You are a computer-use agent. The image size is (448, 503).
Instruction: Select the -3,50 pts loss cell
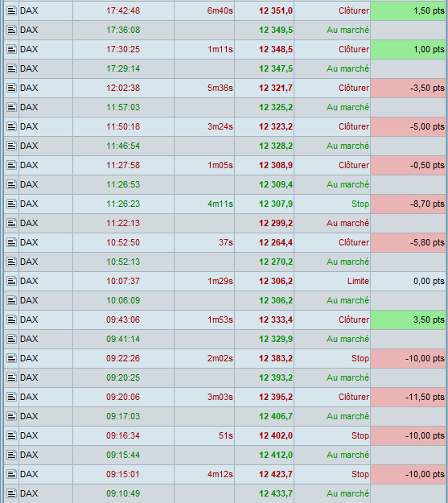[x=409, y=88]
